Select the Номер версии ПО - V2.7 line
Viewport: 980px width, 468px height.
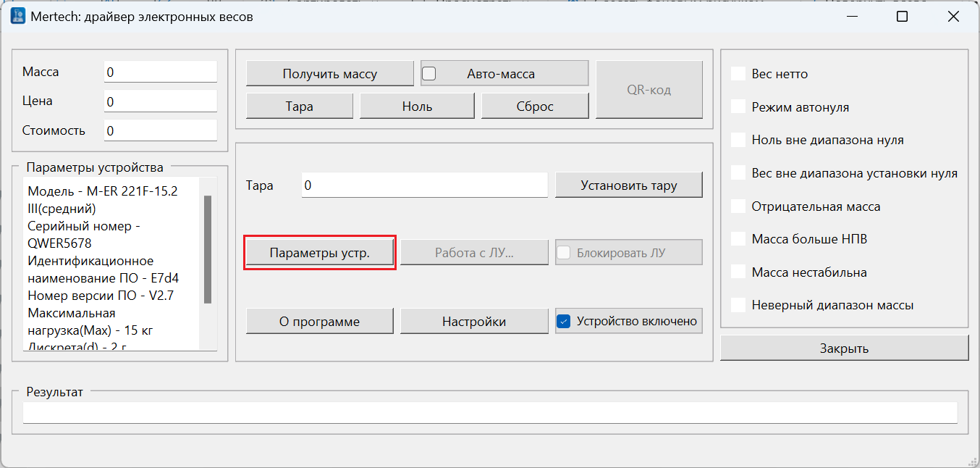tap(101, 296)
